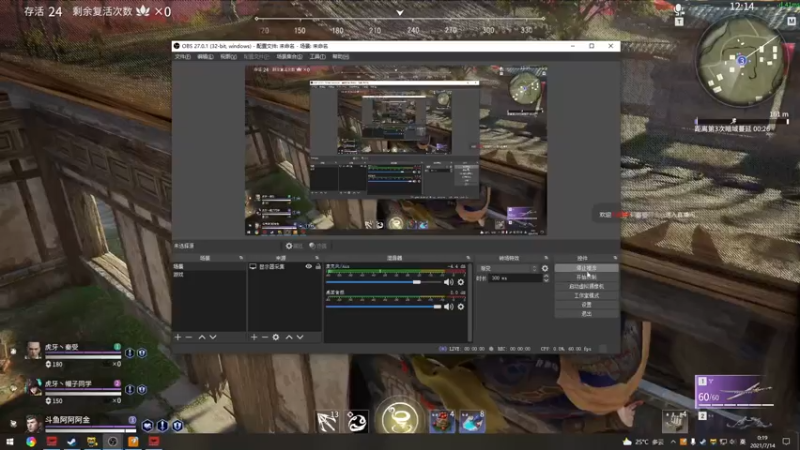Open the Profile menu in OBS
Image resolution: width=800 pixels, height=450 pixels.
[256, 57]
